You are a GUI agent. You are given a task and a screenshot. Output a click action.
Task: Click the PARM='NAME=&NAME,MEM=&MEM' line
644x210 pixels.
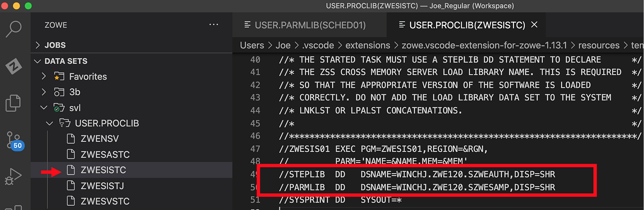[x=373, y=162]
